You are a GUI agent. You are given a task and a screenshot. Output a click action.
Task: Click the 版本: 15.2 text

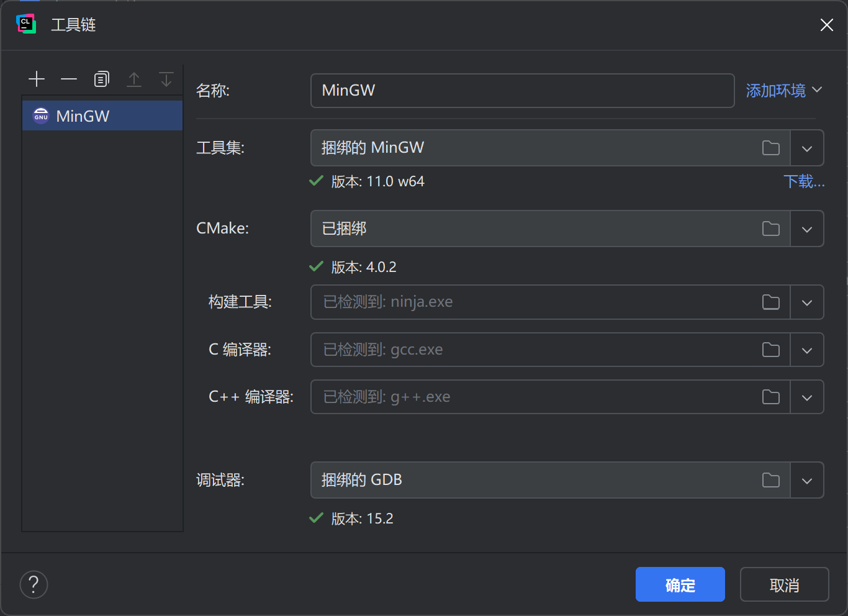pyautogui.click(x=362, y=519)
